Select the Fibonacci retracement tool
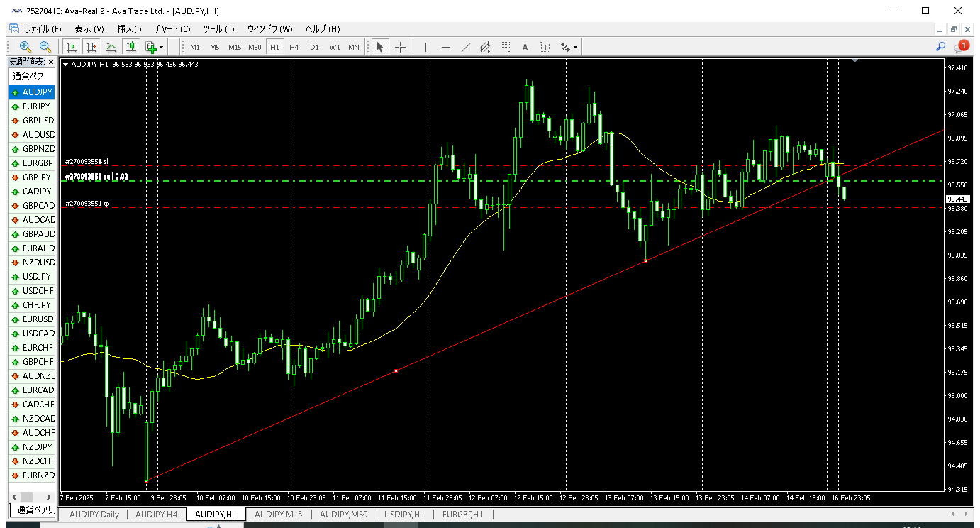The height and width of the screenshot is (528, 980). click(x=506, y=47)
